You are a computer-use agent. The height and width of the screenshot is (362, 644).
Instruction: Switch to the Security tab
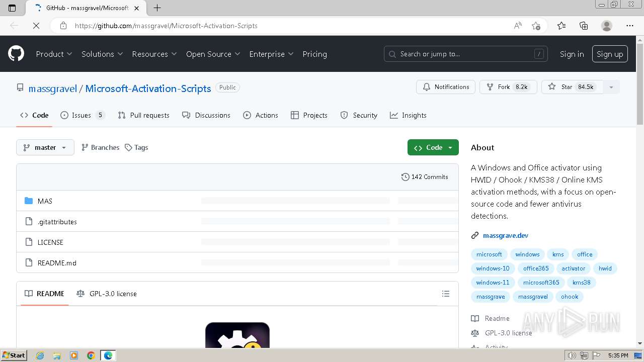(x=359, y=115)
